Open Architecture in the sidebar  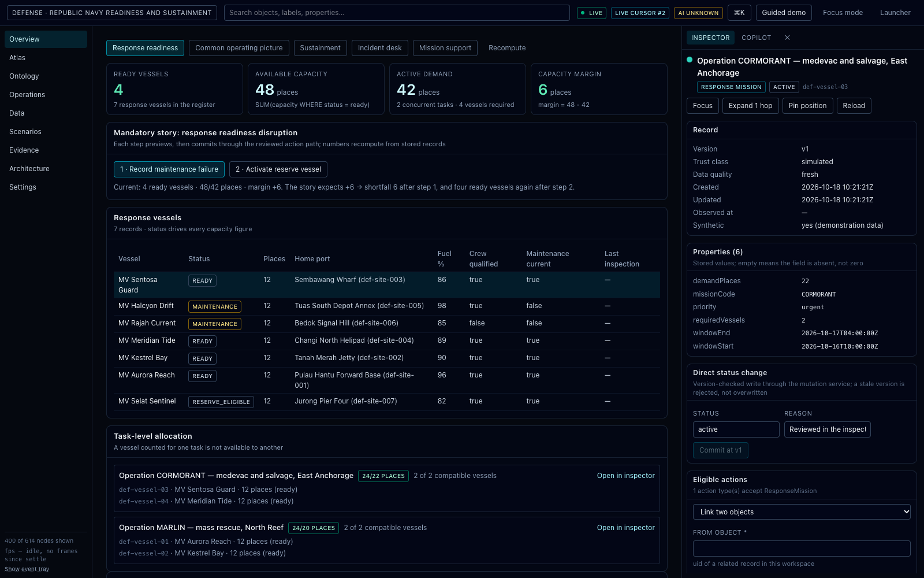[x=46, y=169]
